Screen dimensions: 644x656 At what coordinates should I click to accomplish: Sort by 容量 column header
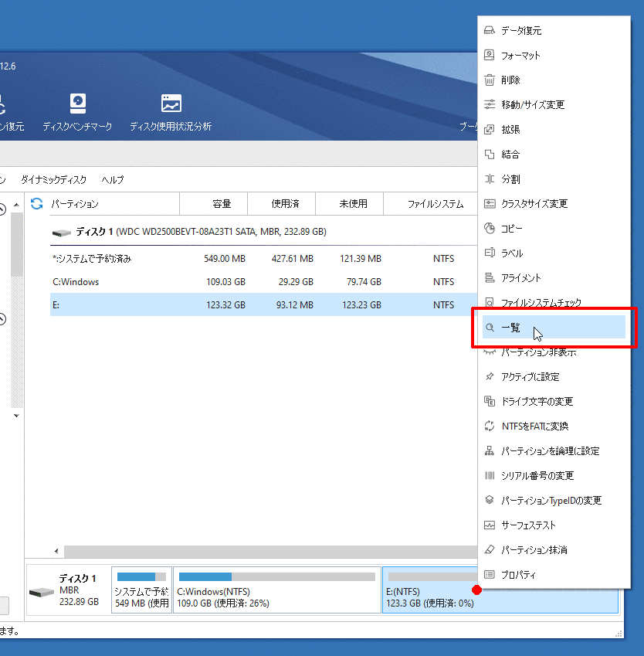point(222,204)
